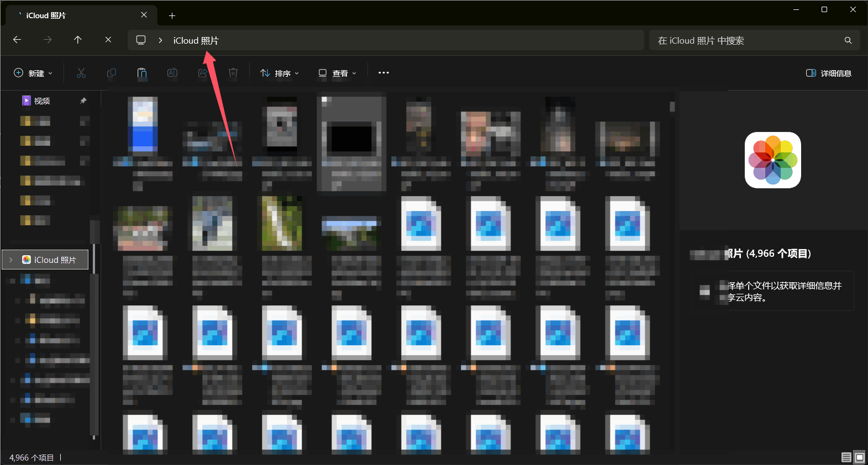This screenshot has height=465, width=868.
Task: Toggle checkbox on the selected dark screen thumbnail
Action: pos(325,101)
